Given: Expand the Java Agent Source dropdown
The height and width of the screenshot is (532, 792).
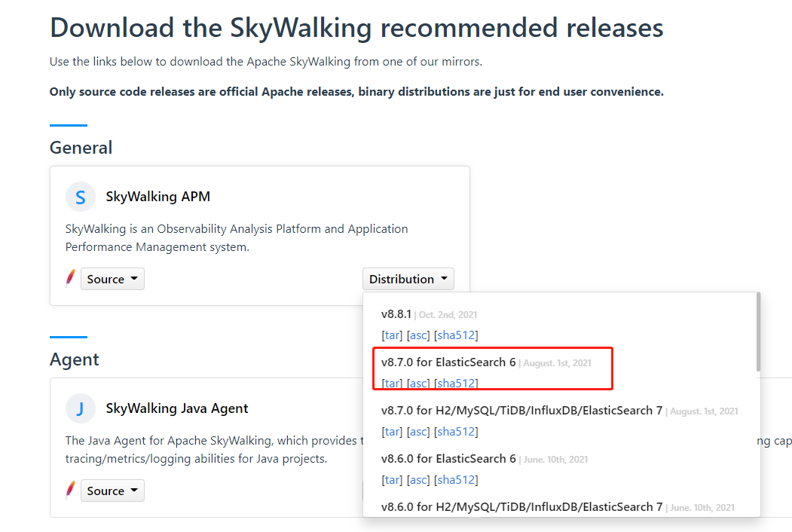Looking at the screenshot, I should click(x=112, y=491).
